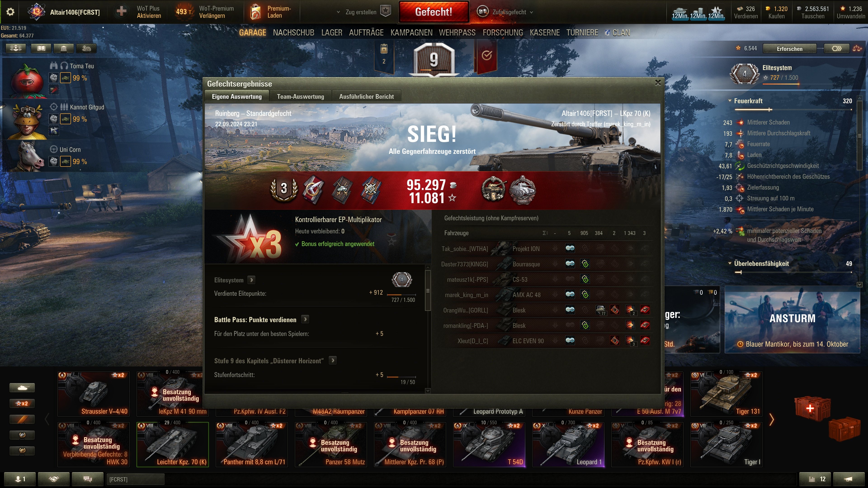Click the Battle Pass level 9 badge
868x488 pixels.
[x=434, y=59]
